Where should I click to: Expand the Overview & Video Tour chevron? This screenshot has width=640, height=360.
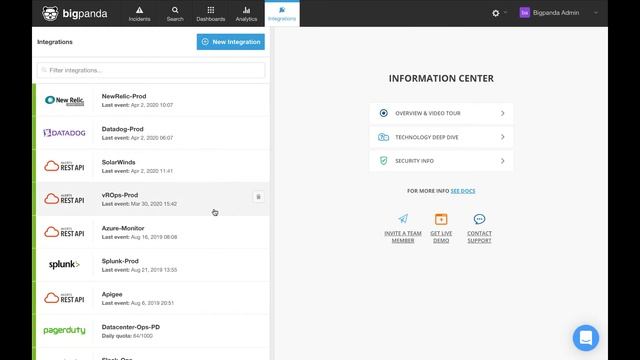(x=502, y=113)
